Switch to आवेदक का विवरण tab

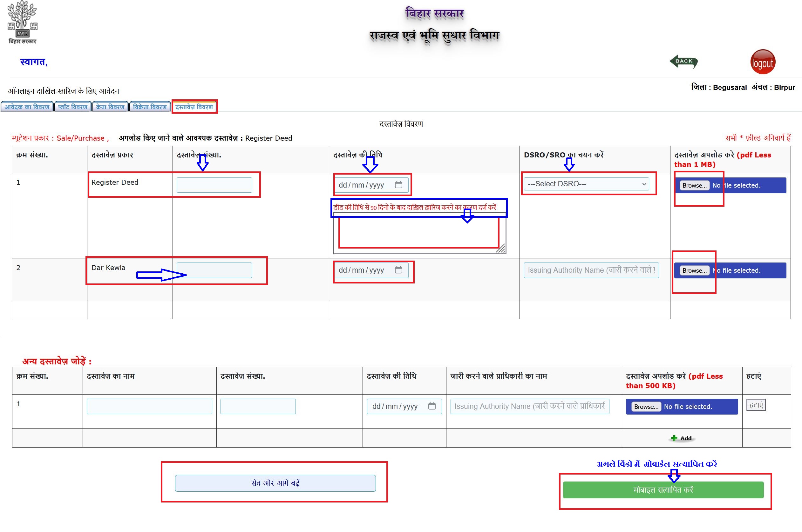(27, 107)
